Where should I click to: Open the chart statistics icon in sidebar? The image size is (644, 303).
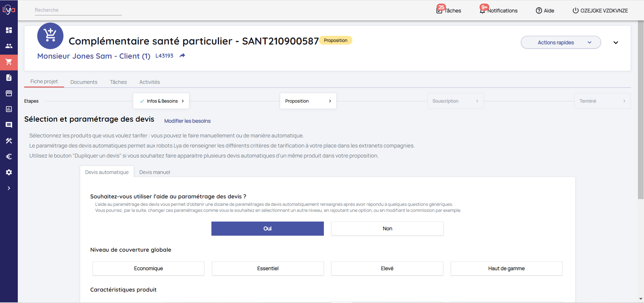(x=9, y=109)
